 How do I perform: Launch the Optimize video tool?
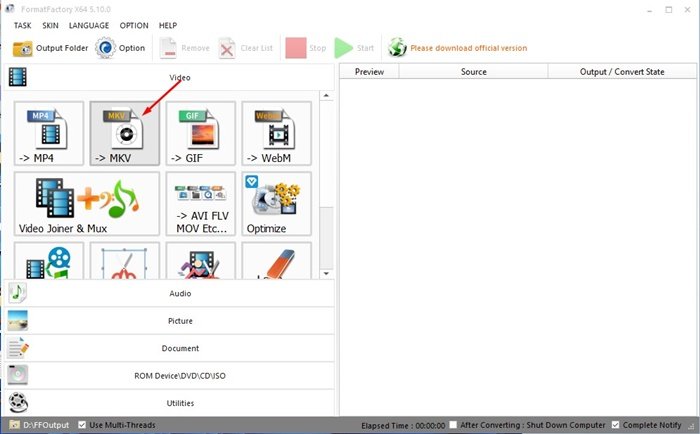[x=276, y=203]
